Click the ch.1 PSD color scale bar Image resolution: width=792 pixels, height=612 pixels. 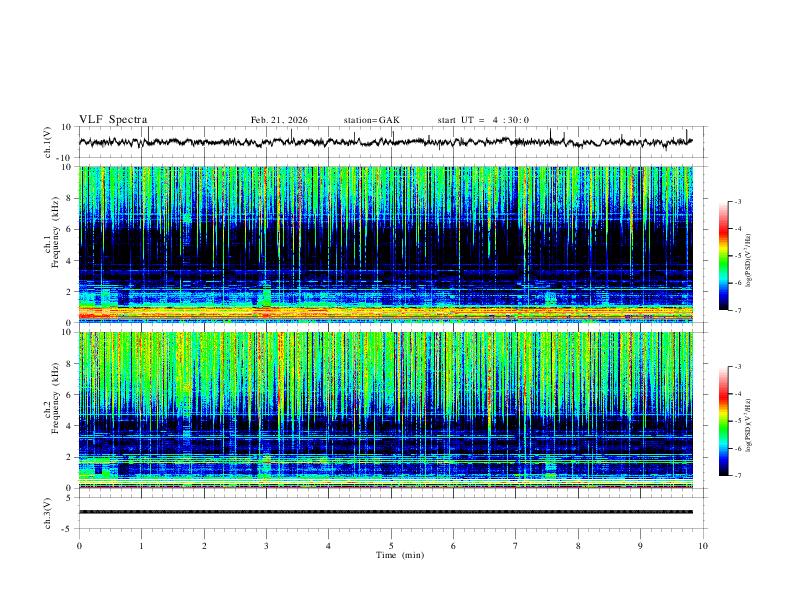coord(723,256)
